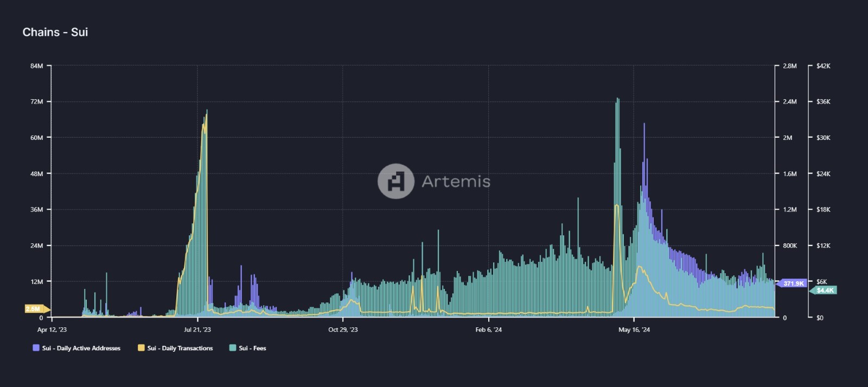
Task: Click the 84M left axis label
Action: pyautogui.click(x=36, y=66)
